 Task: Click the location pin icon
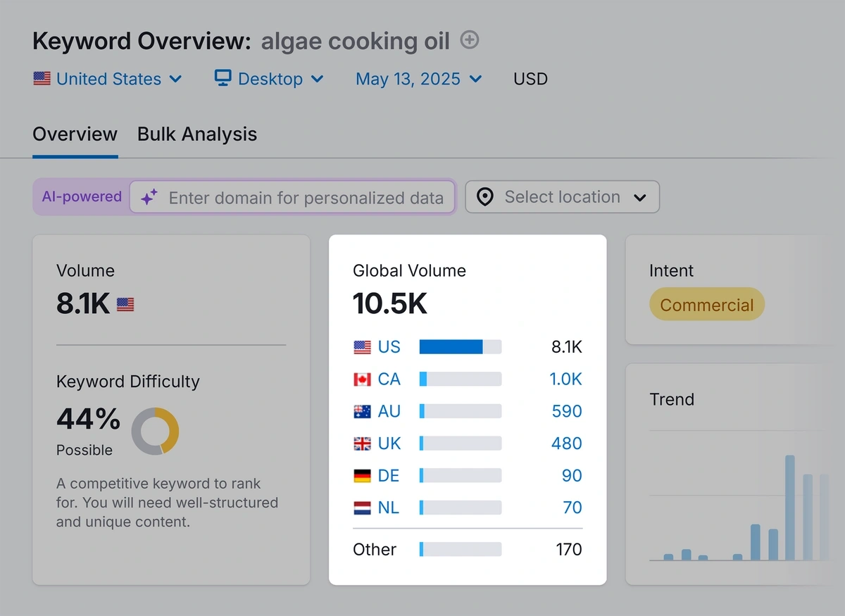click(485, 197)
